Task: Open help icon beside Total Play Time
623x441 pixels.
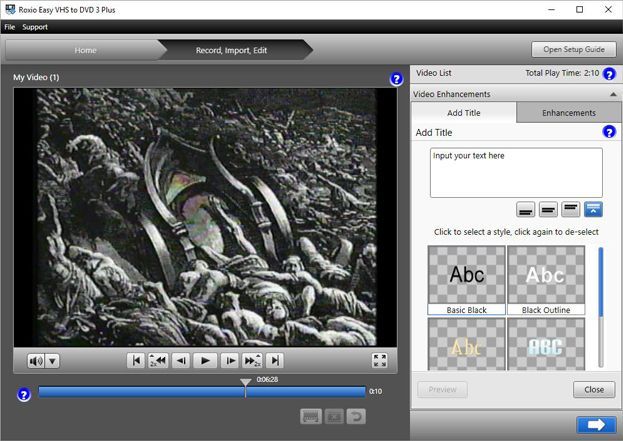Action: tap(609, 74)
